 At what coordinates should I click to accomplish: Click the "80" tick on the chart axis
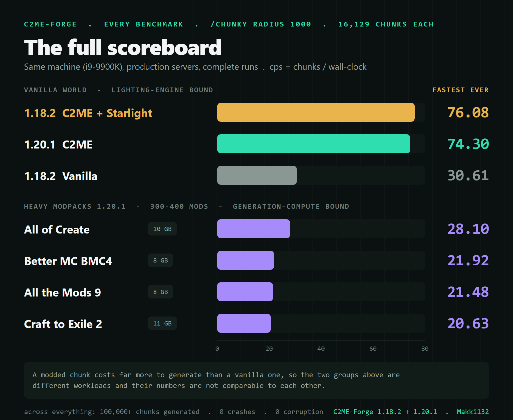(x=425, y=349)
